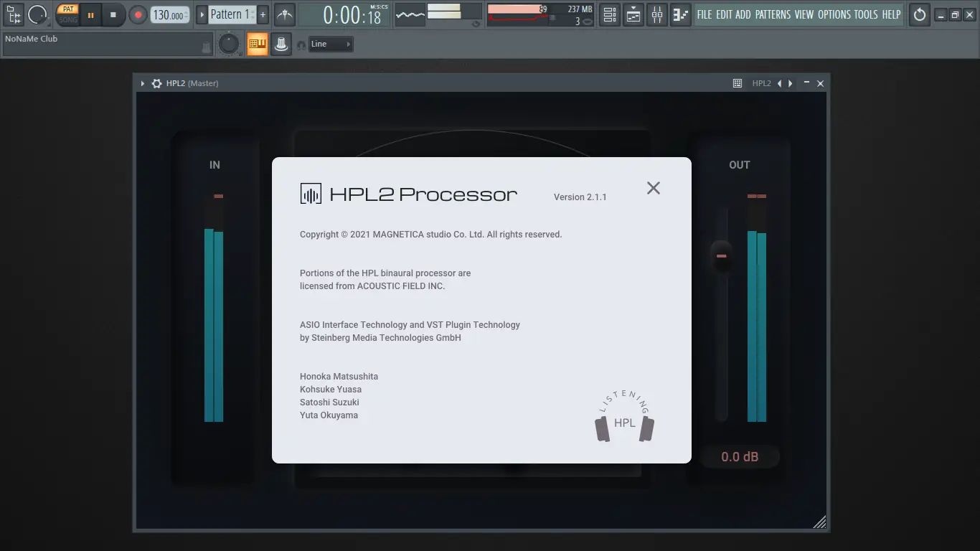This screenshot has height=551, width=980.
Task: Stop playback with the stop button
Action: point(113,14)
